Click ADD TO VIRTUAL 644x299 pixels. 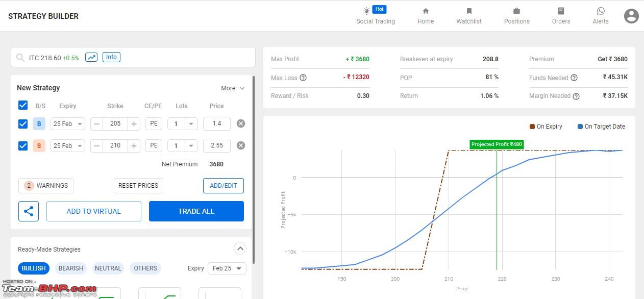[94, 211]
